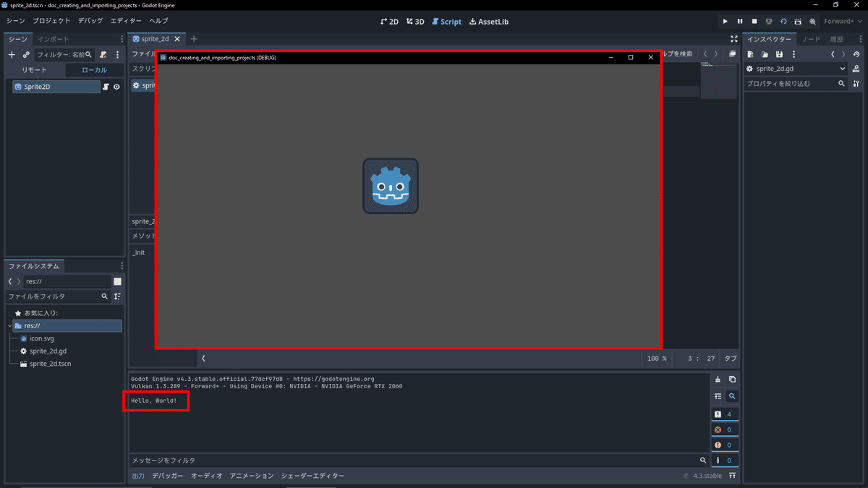
Task: Close the sprite_2d scene tab
Action: pos(177,39)
